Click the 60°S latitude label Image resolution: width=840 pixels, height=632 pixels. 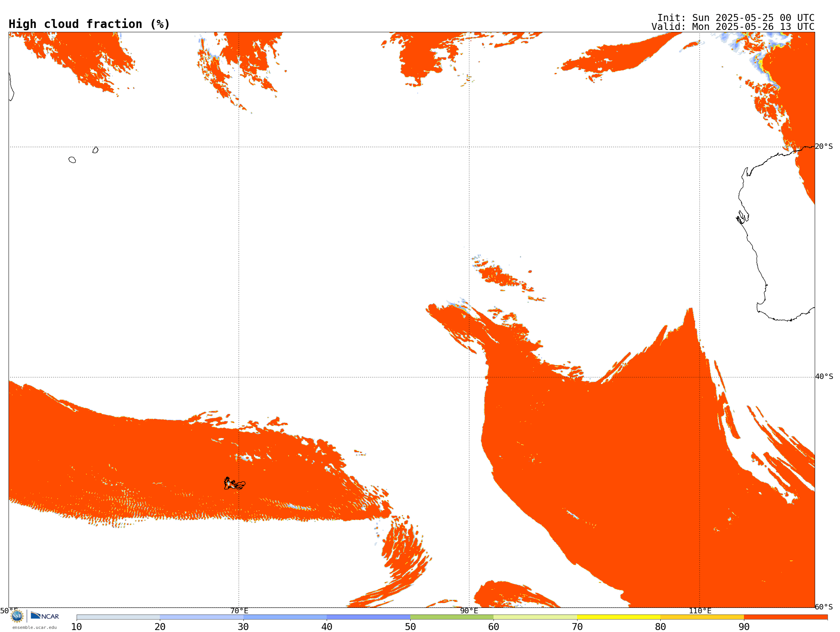click(824, 607)
